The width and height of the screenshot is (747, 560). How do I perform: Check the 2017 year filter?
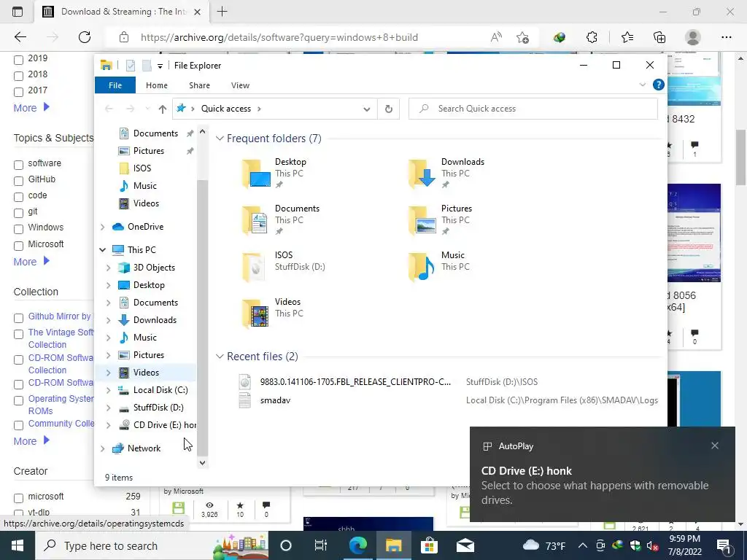click(18, 92)
